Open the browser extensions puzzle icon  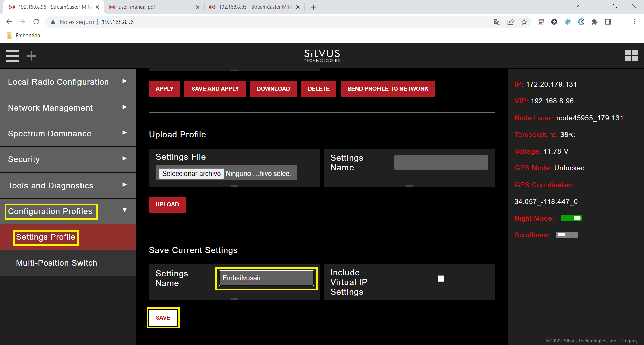point(594,22)
